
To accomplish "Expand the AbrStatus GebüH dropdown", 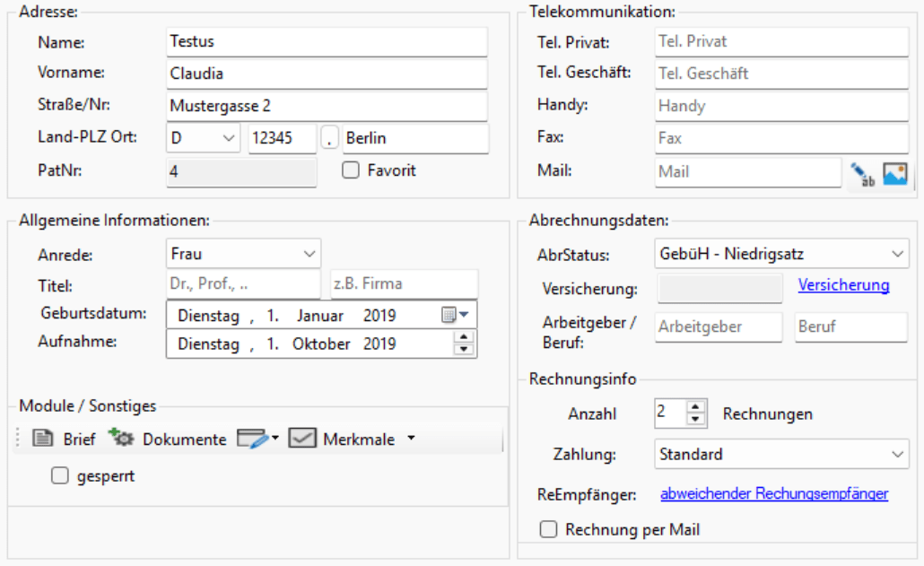I will (x=899, y=255).
